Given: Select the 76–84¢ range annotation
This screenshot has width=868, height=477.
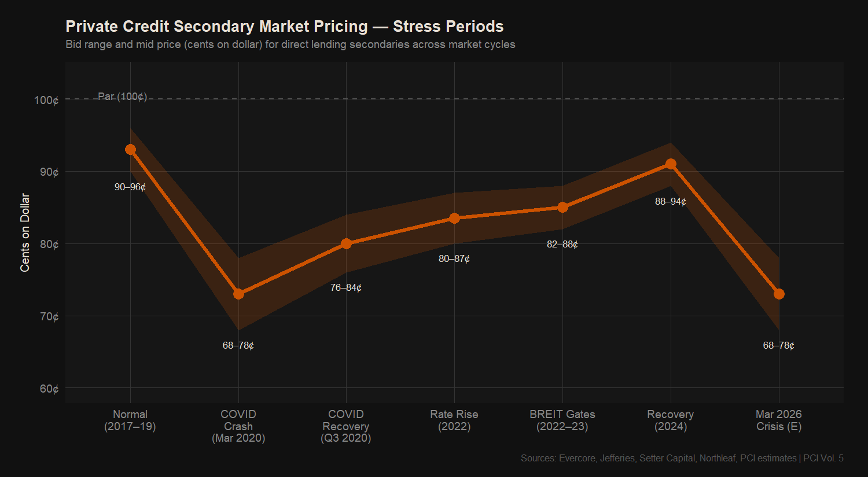Looking at the screenshot, I should point(346,288).
